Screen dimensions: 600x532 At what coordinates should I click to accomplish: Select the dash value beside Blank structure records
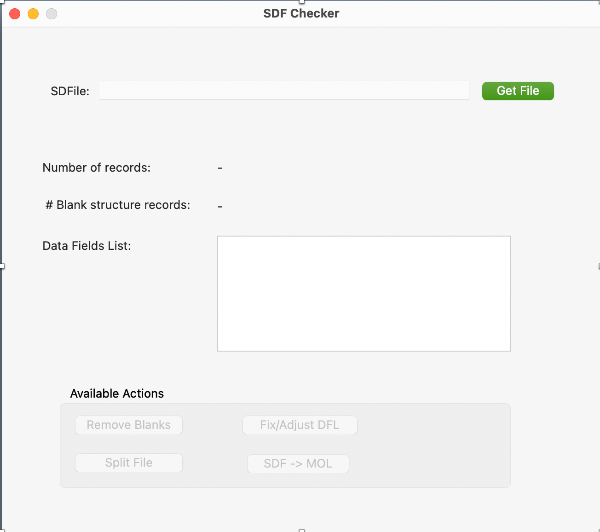pos(220,206)
